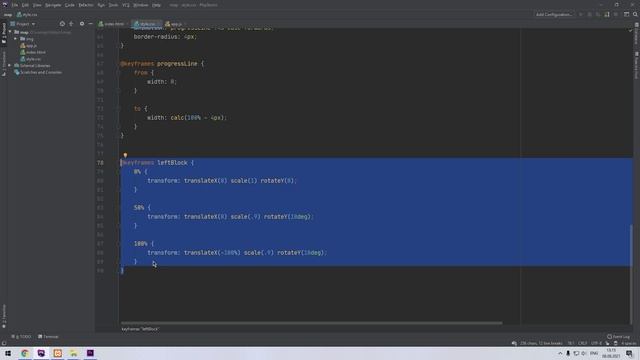Expand the img folder
The image size is (640, 360).
click(16, 39)
